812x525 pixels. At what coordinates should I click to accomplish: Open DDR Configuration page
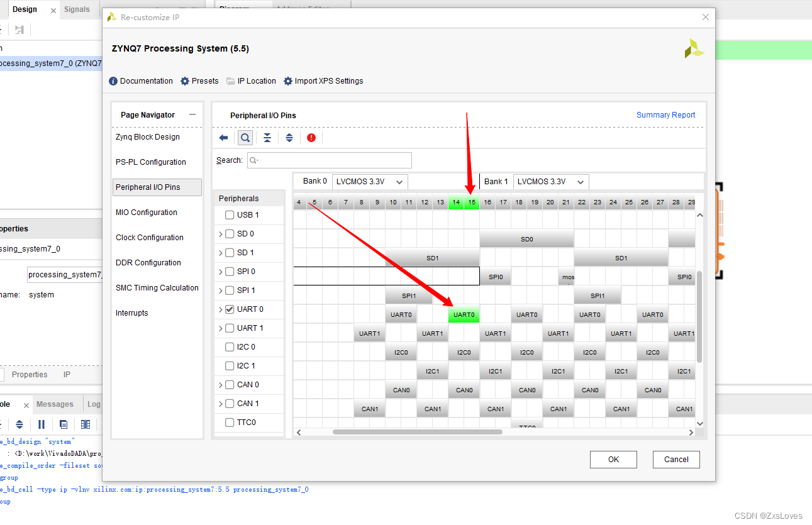pos(148,263)
